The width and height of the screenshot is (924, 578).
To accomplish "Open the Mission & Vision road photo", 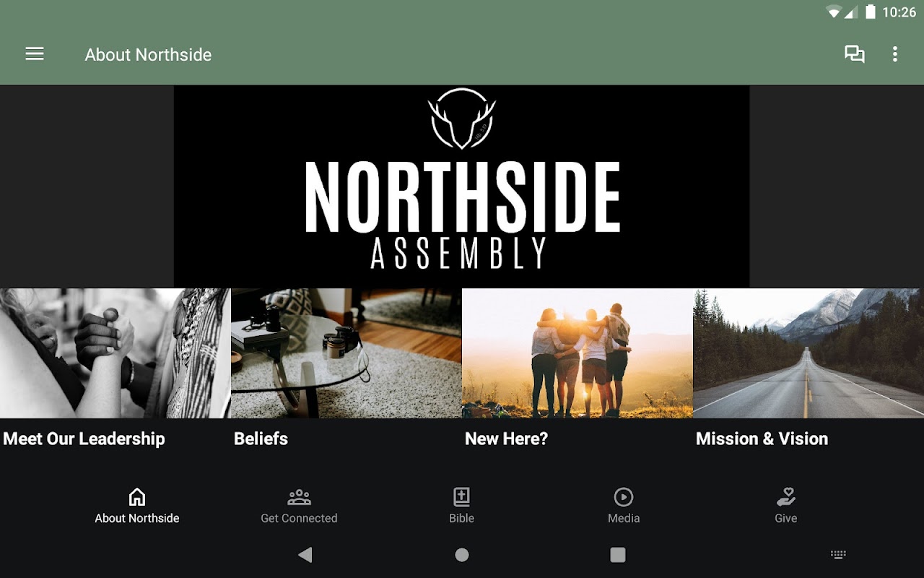I will pyautogui.click(x=808, y=353).
